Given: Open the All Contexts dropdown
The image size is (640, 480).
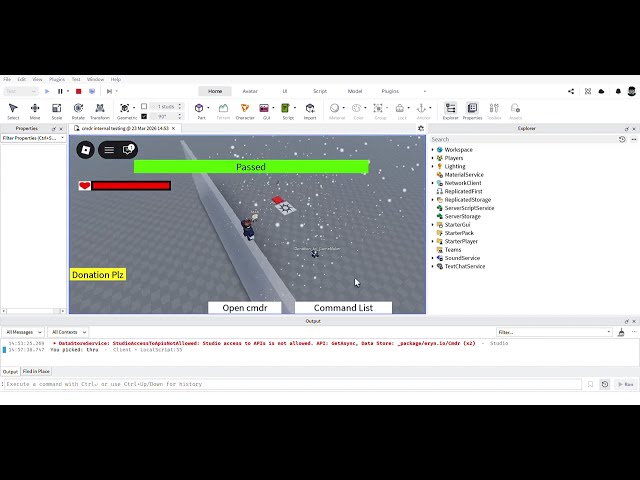Looking at the screenshot, I should click(68, 332).
